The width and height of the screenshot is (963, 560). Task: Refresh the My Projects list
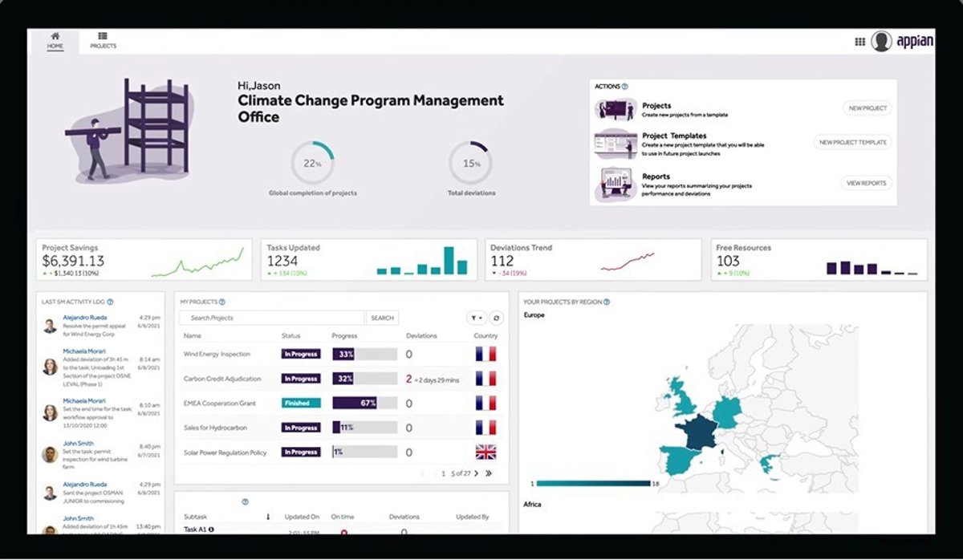496,319
